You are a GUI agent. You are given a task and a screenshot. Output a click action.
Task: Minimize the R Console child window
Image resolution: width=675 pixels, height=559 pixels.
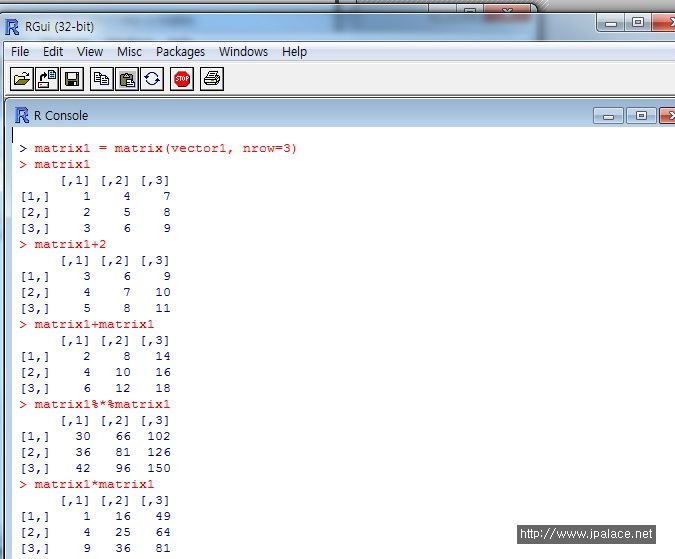[x=608, y=116]
